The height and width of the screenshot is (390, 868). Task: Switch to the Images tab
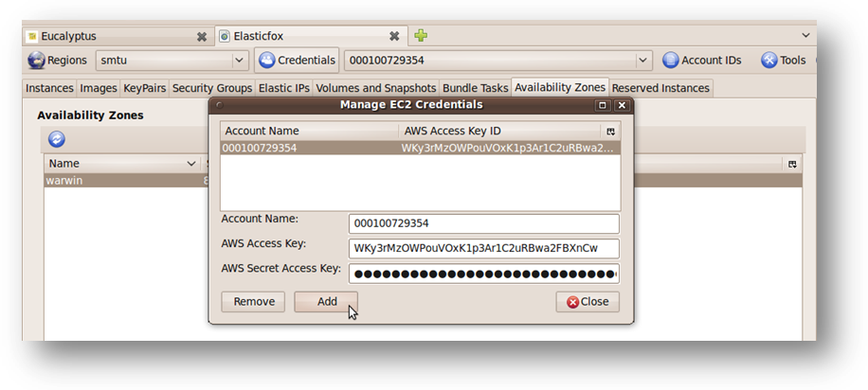tap(99, 88)
